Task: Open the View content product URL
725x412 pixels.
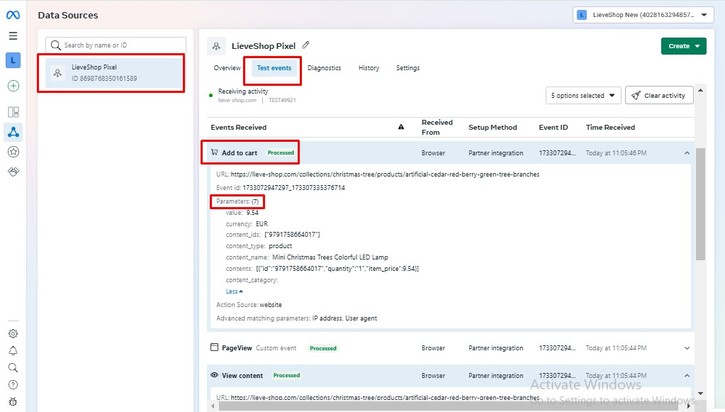Action: (x=385, y=397)
